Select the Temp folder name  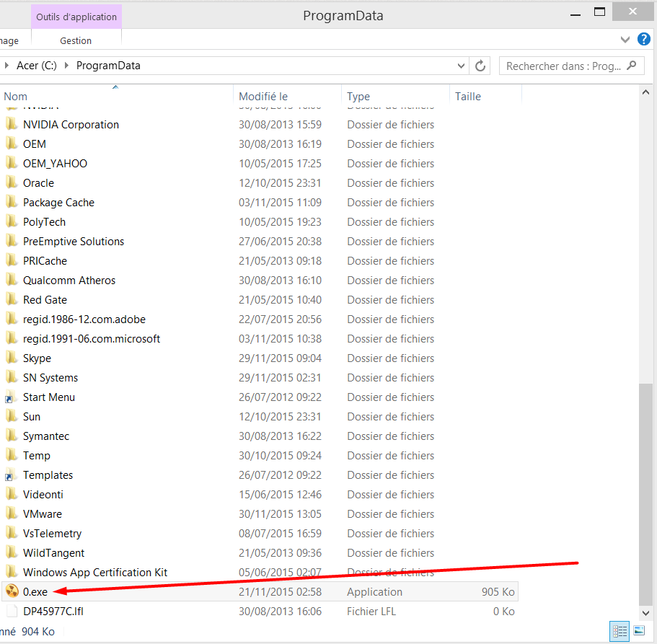[x=37, y=456]
